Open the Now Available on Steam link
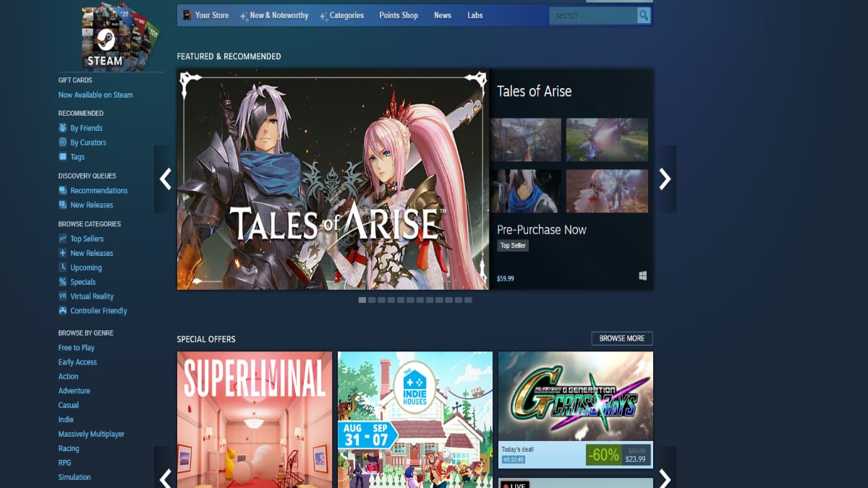 pos(95,95)
